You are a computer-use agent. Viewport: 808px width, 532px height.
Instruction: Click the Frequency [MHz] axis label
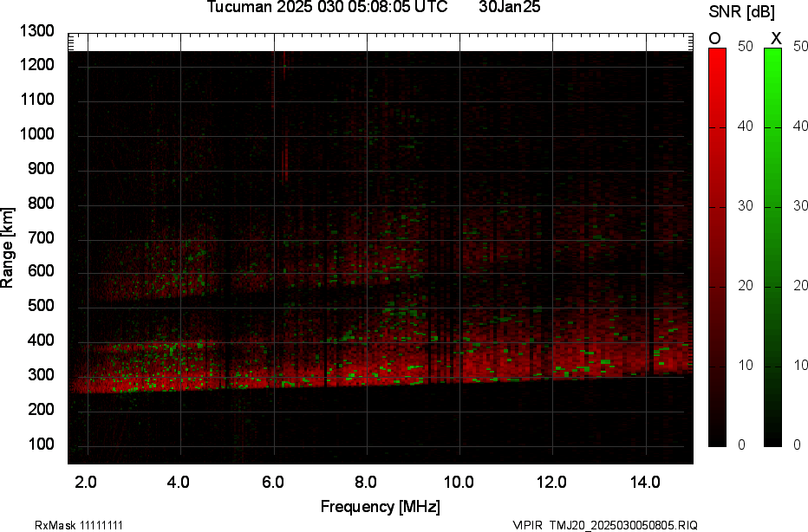380,506
